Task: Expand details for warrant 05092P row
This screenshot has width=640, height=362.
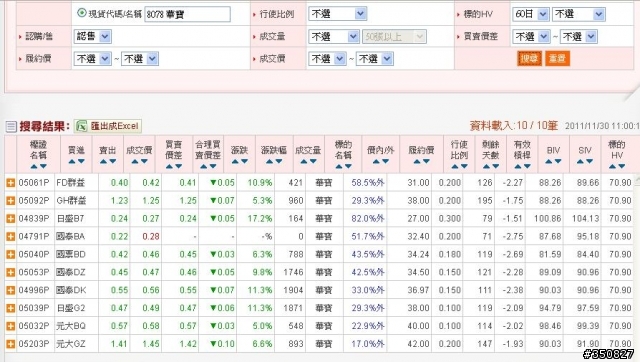Action: 11,201
